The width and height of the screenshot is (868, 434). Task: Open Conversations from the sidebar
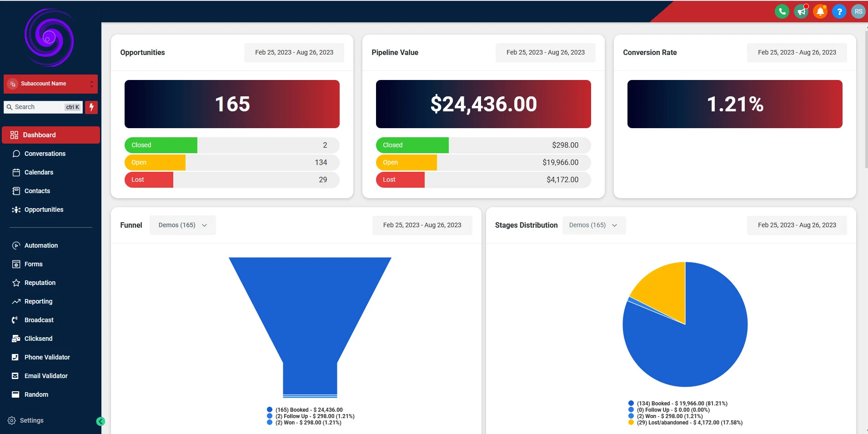[45, 154]
